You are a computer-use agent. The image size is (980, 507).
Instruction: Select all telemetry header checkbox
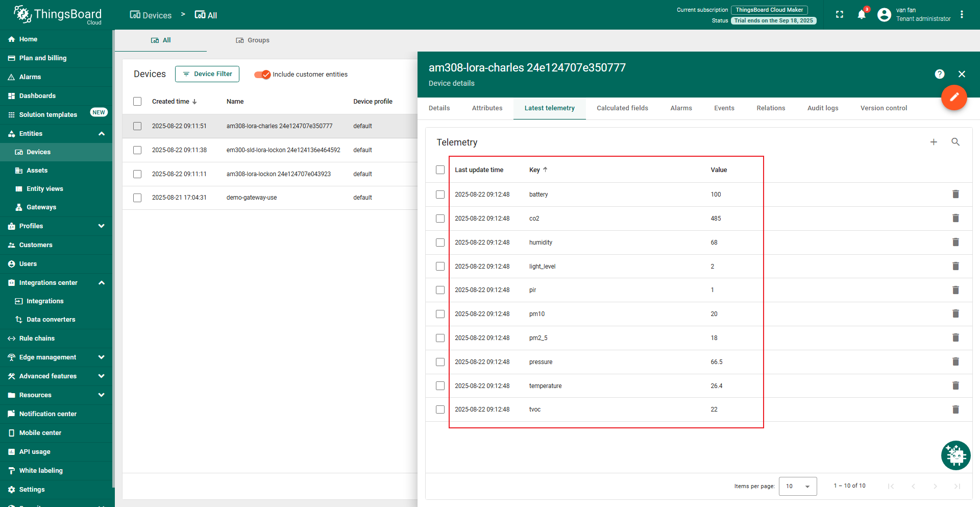[440, 170]
